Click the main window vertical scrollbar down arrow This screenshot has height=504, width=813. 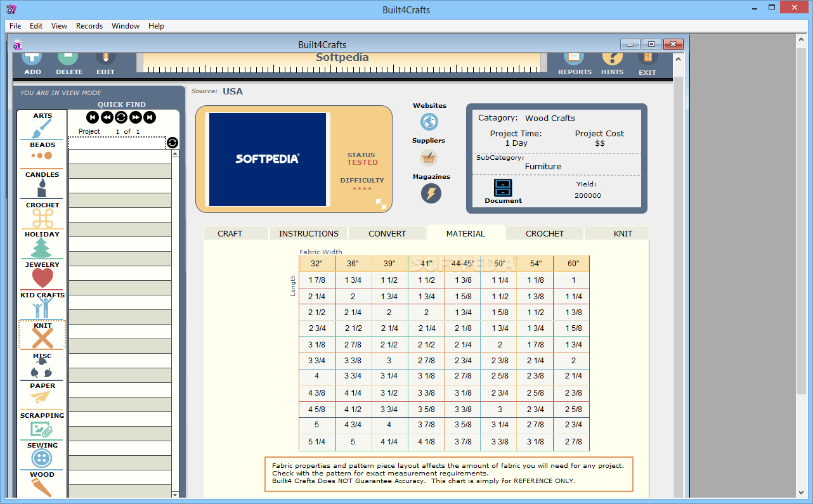[802, 491]
